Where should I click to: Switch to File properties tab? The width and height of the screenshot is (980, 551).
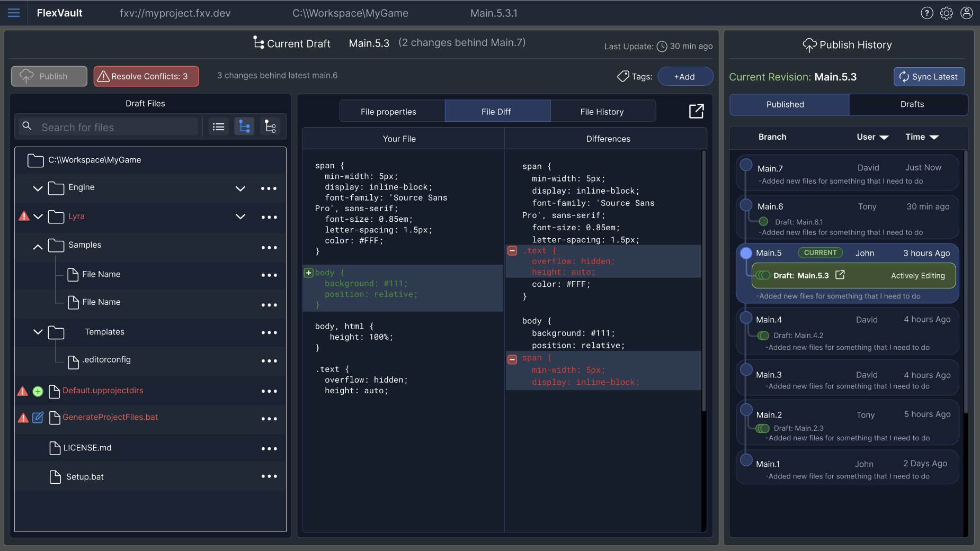[x=392, y=111]
